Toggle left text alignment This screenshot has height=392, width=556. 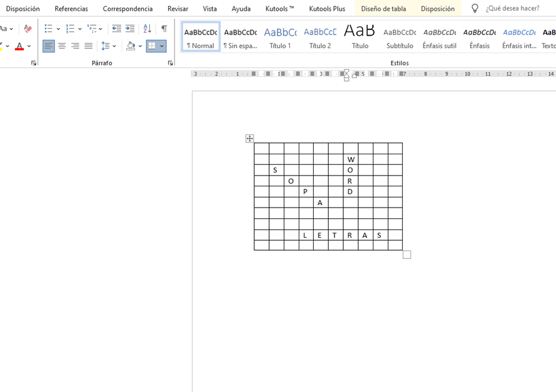coord(48,46)
